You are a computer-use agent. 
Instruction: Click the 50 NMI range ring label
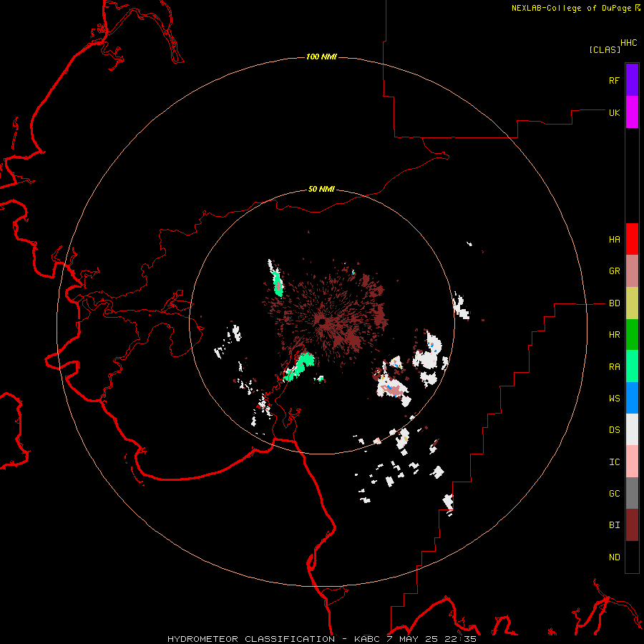click(321, 190)
